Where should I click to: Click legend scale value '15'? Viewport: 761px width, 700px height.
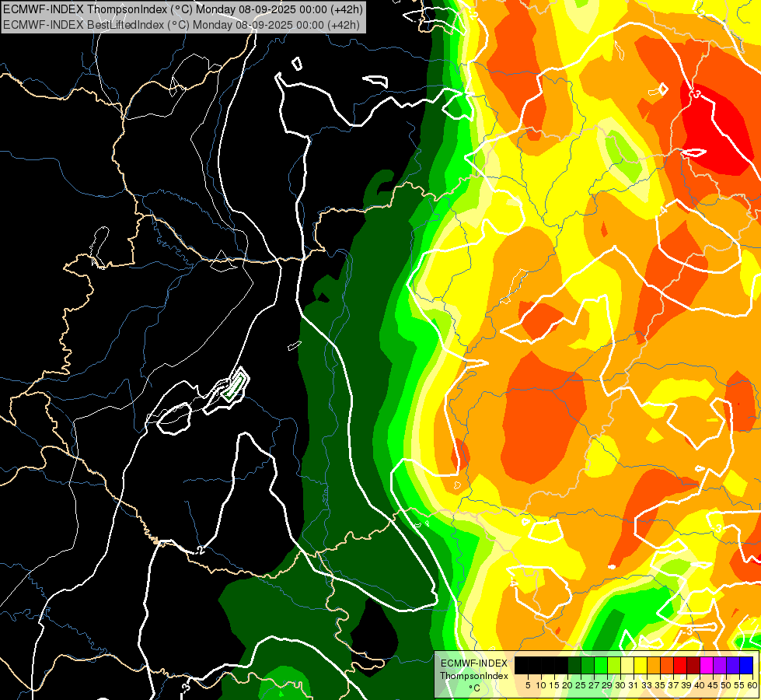(x=554, y=685)
